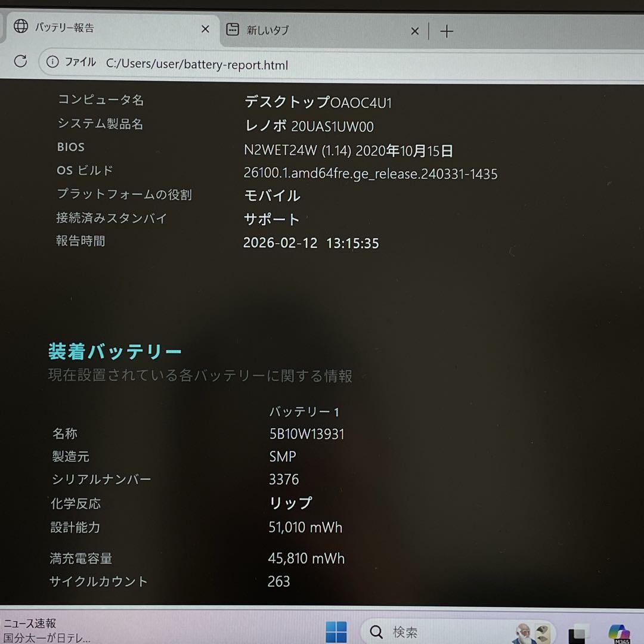
Task: Click the favicon on the 新しいタブ tab
Action: tap(232, 29)
